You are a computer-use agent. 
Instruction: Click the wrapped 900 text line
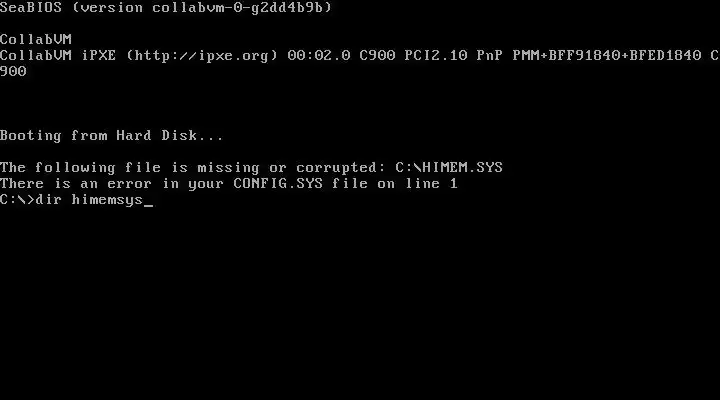(x=13, y=71)
